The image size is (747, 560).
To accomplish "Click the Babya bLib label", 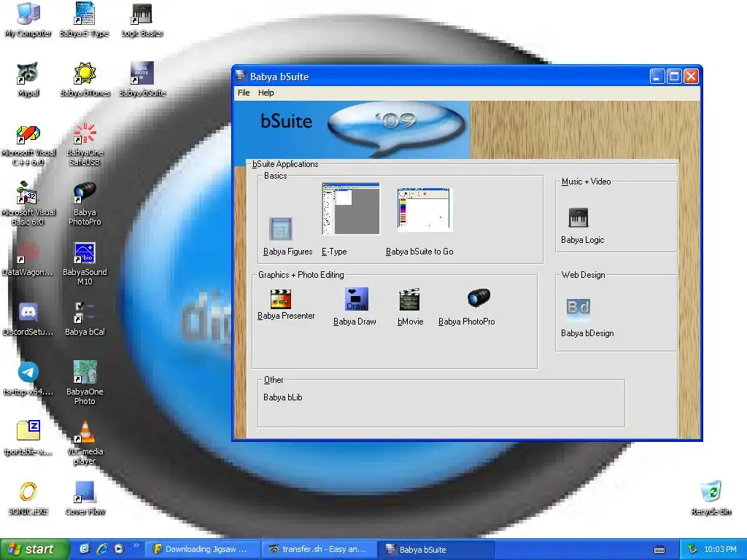I will point(282,397).
